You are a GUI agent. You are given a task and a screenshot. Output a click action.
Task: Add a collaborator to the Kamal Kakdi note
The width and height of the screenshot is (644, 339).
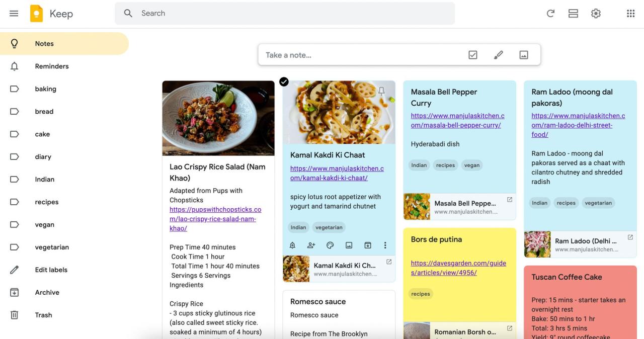pos(311,245)
